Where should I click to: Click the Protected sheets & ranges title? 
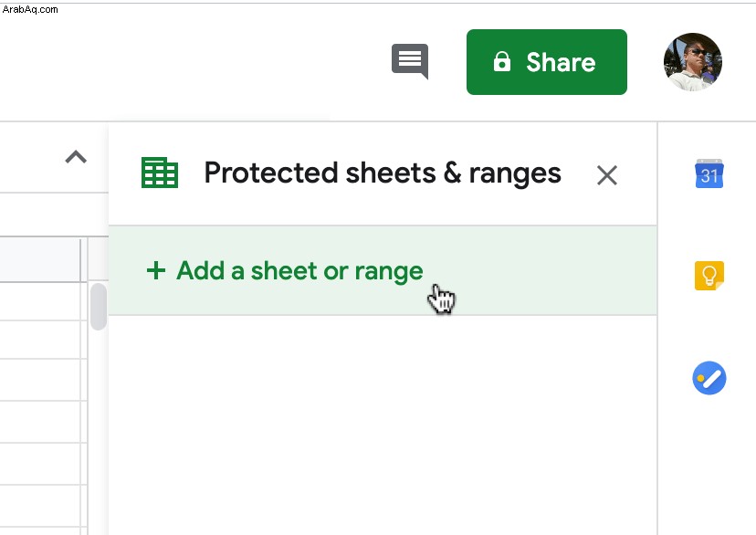point(383,173)
